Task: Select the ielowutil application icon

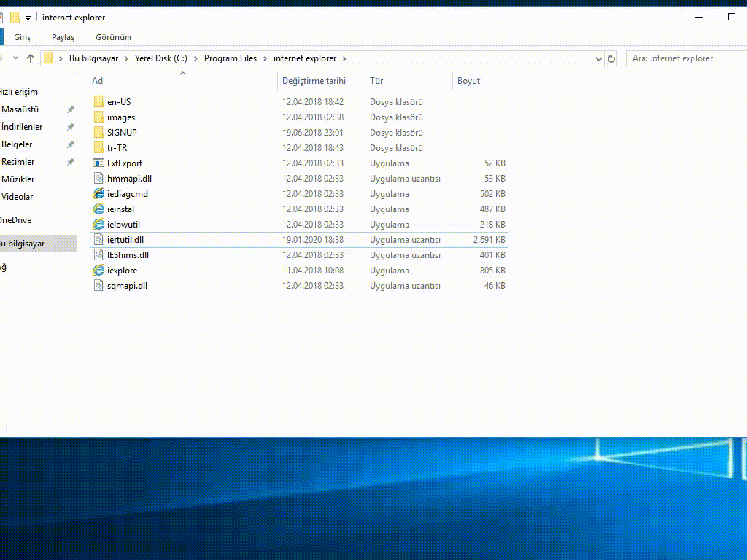Action: click(x=98, y=225)
